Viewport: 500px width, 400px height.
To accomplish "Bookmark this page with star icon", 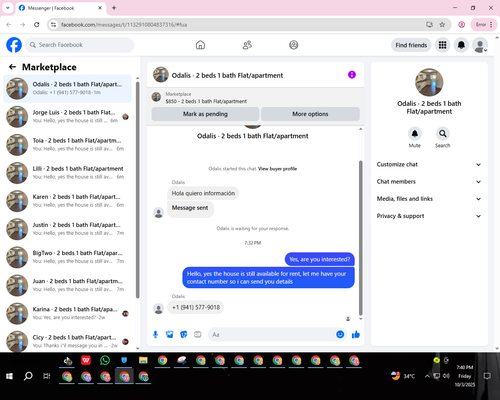I will (x=442, y=24).
